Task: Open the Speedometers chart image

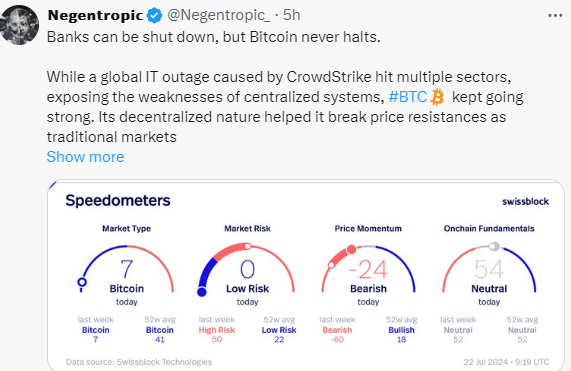Action: point(306,275)
